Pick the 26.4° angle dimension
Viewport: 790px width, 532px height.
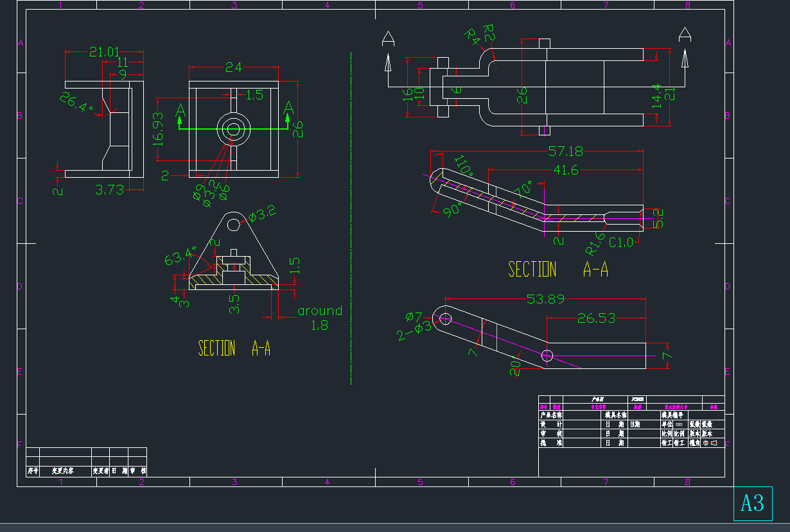pos(76,101)
